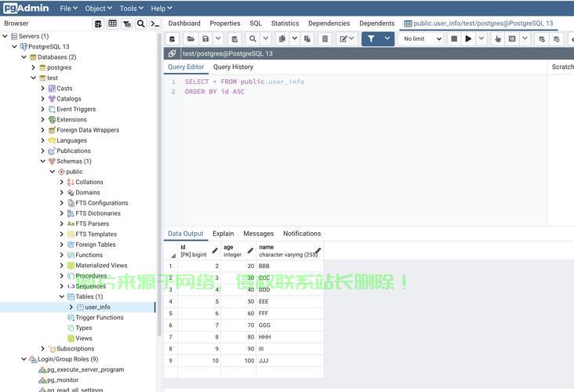Open the dropdown arrow beside Save File
Viewport: 574px width, 392px height.
[218, 38]
